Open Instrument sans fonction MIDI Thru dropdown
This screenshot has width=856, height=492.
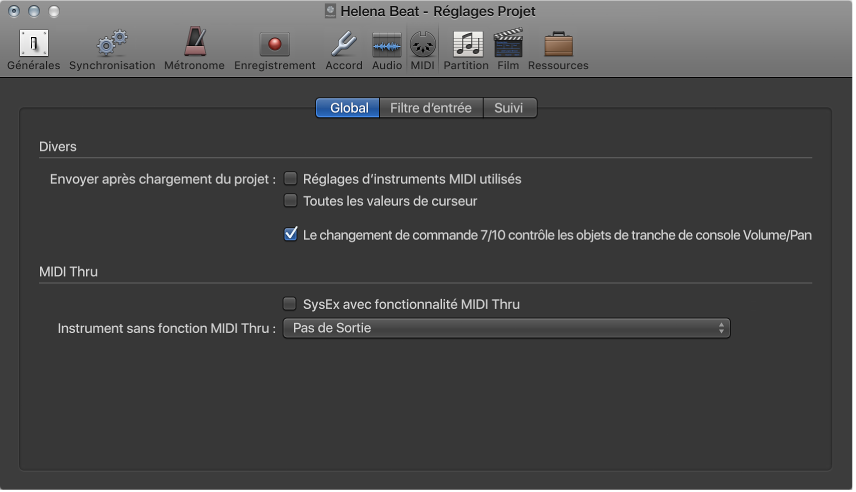[507, 328]
